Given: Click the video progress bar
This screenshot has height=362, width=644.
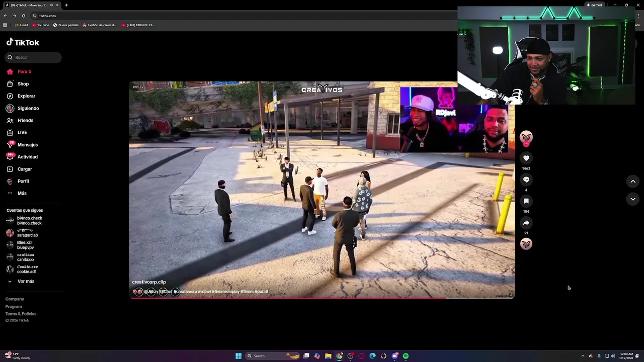Looking at the screenshot, I should click(322, 298).
